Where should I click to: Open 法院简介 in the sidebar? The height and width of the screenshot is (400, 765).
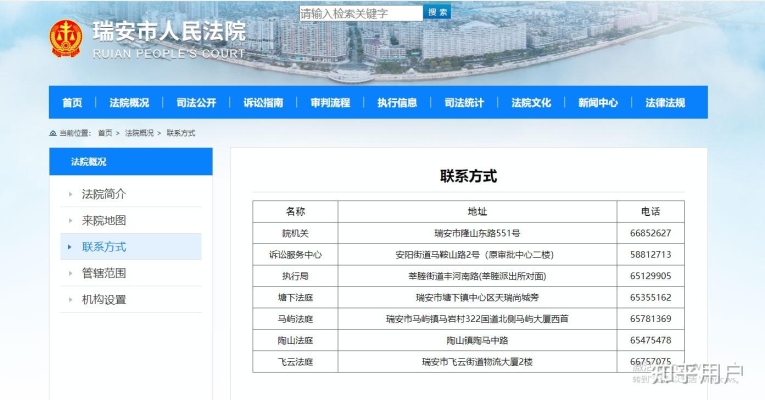pyautogui.click(x=104, y=194)
